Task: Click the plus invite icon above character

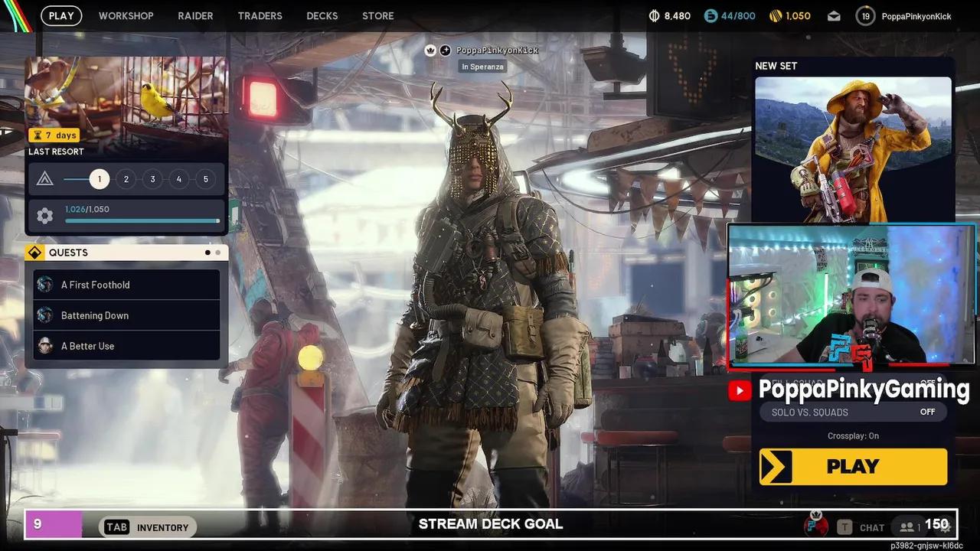Action: (445, 51)
